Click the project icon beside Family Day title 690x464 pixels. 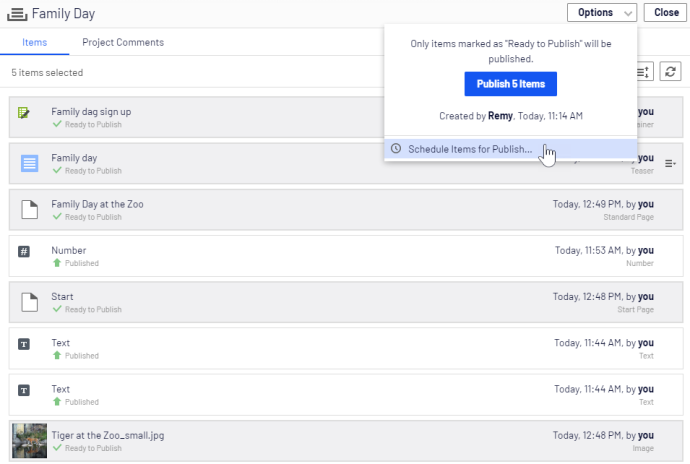pyautogui.click(x=17, y=14)
